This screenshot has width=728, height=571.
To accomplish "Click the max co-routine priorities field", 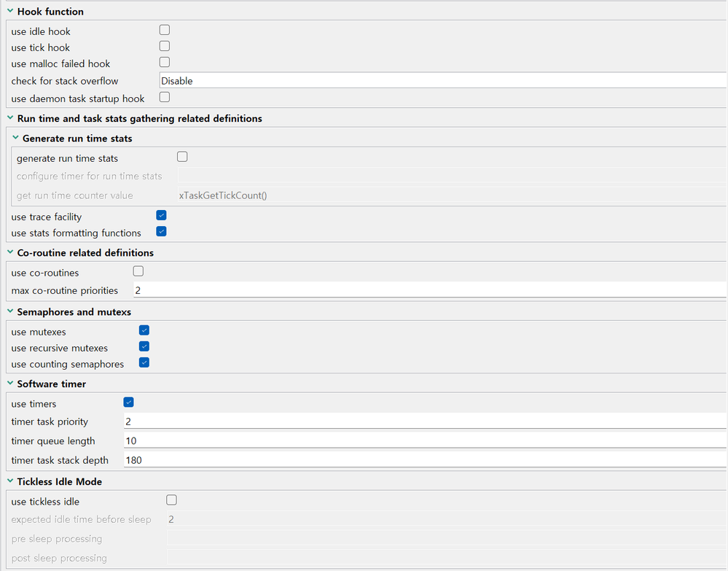I will pyautogui.click(x=429, y=290).
